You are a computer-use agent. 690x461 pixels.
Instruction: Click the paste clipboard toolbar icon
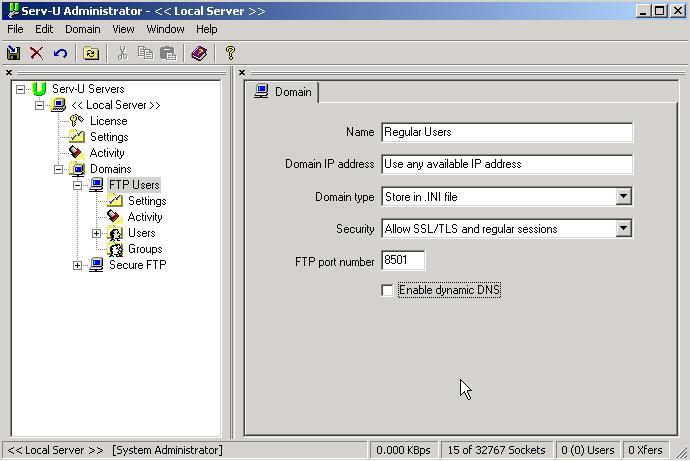tap(168, 53)
